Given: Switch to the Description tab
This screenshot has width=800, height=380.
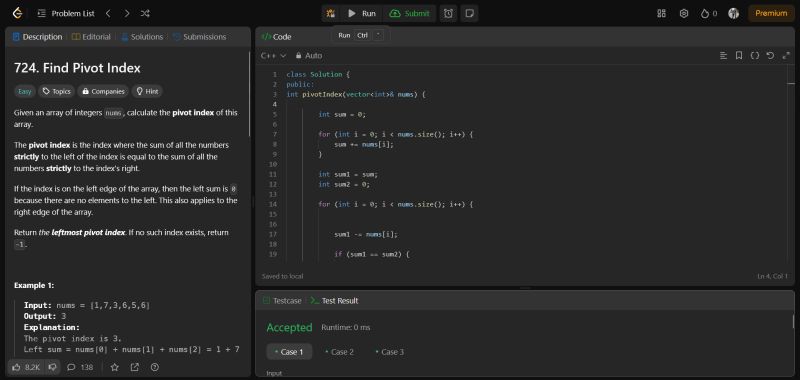Looking at the screenshot, I should pyautogui.click(x=37, y=37).
